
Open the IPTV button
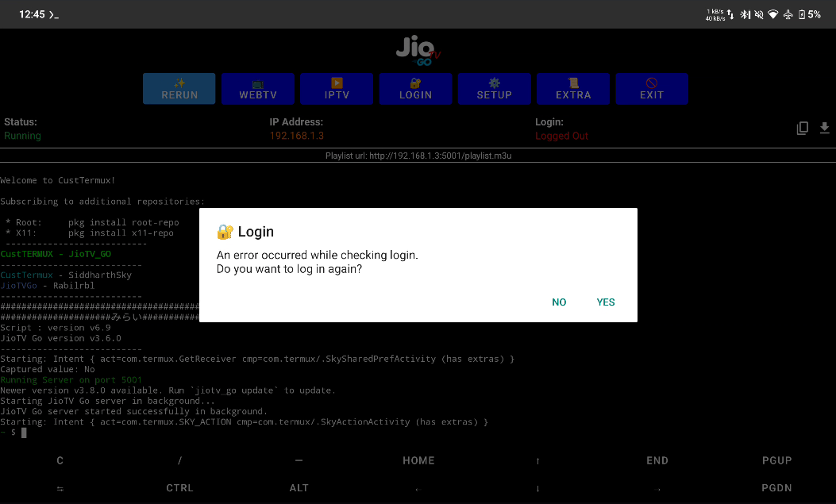337,89
